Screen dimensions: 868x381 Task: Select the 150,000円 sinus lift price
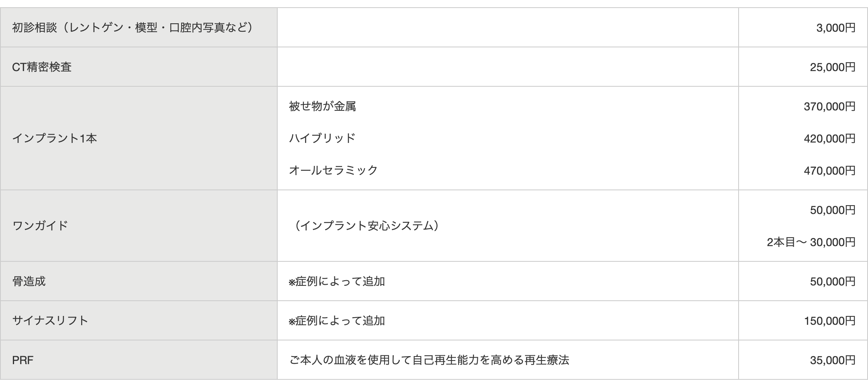point(829,321)
